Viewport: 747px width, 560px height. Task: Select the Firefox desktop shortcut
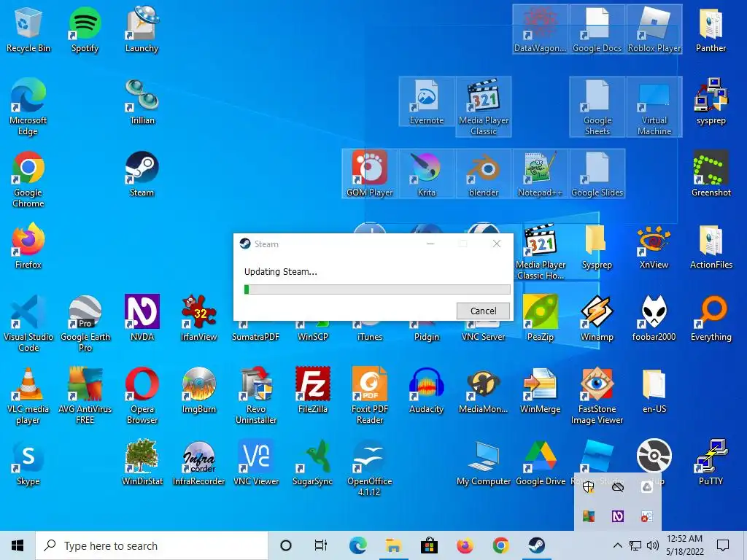(28, 246)
